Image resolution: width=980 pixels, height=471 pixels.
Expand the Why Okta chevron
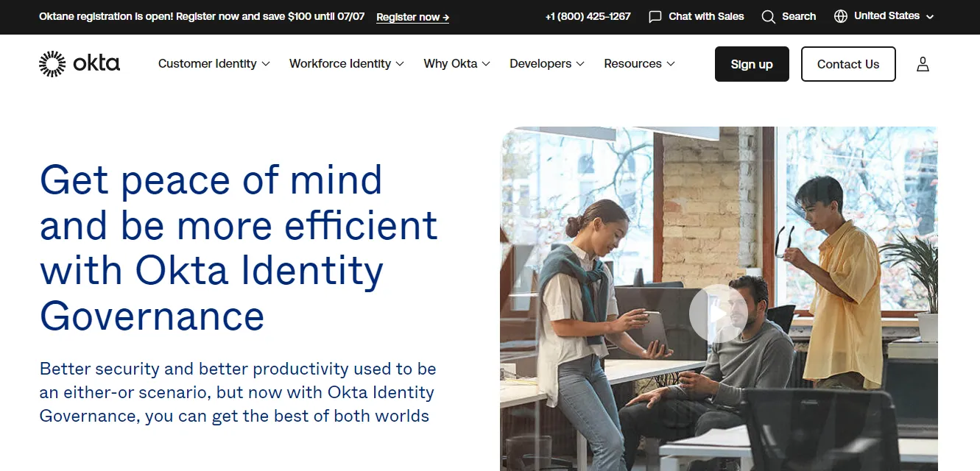coord(486,64)
